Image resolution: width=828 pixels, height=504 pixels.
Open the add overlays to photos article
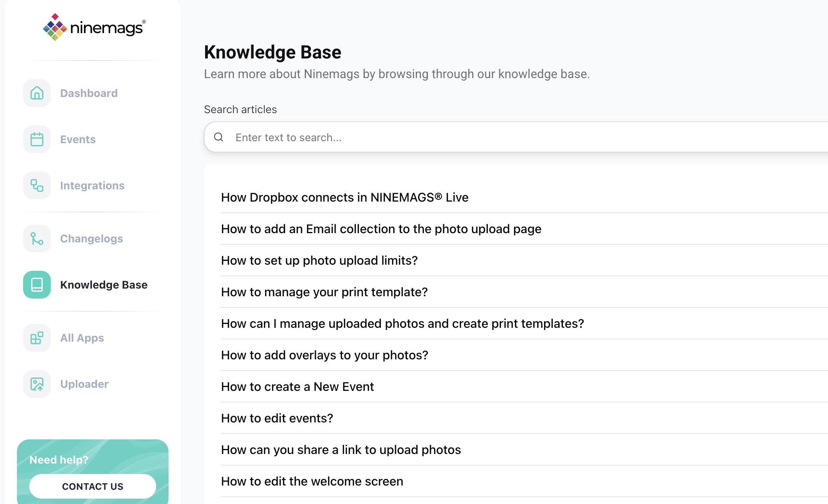[324, 355]
